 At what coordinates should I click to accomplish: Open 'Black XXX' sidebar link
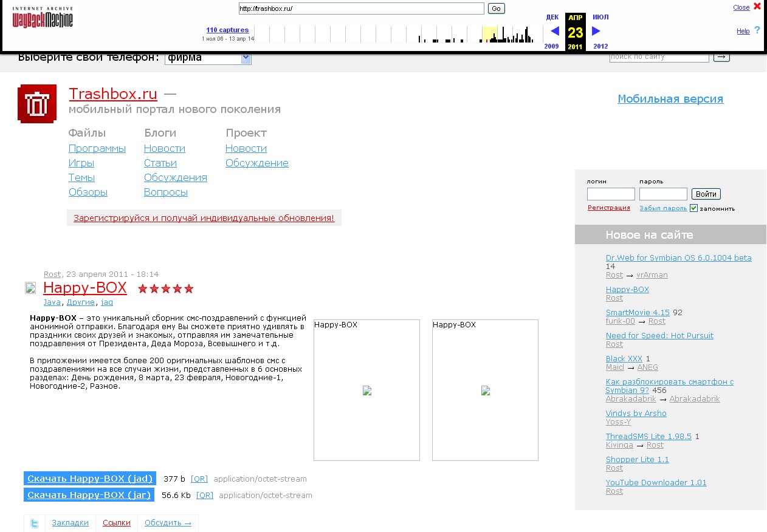click(x=624, y=359)
